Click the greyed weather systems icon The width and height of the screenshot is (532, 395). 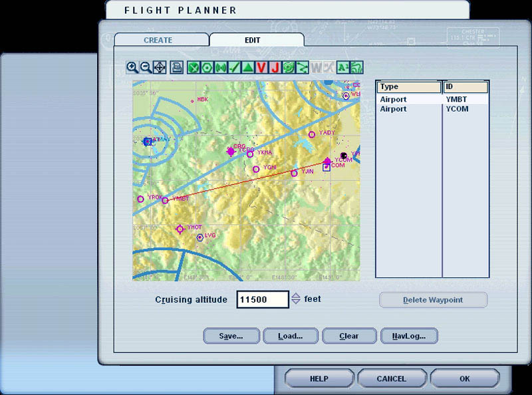[329, 68]
